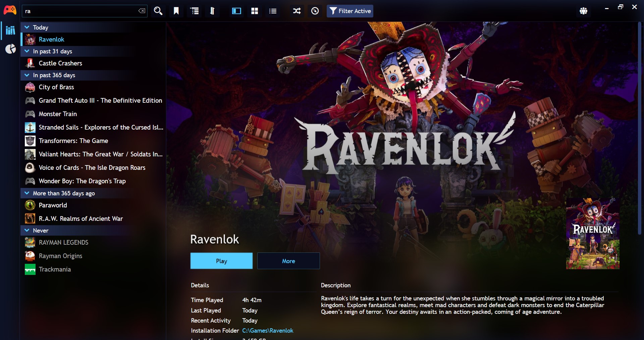This screenshot has width=644, height=340.
Task: Open the Explorer panel clock icon
Action: (x=315, y=11)
